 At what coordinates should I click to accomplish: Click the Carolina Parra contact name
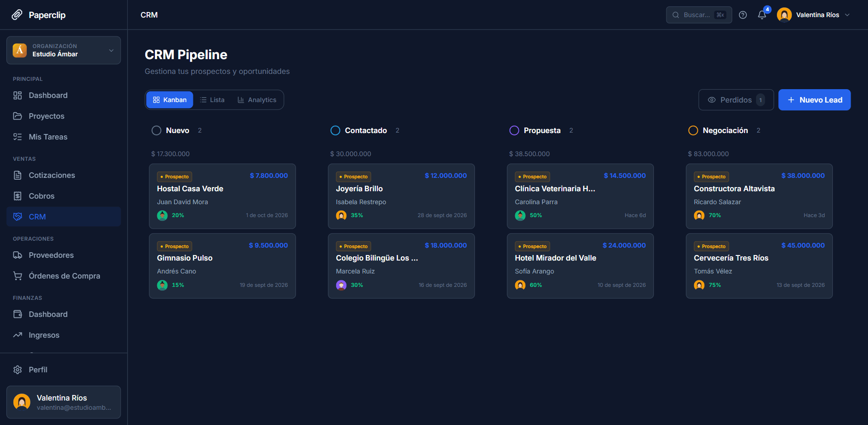pyautogui.click(x=536, y=202)
